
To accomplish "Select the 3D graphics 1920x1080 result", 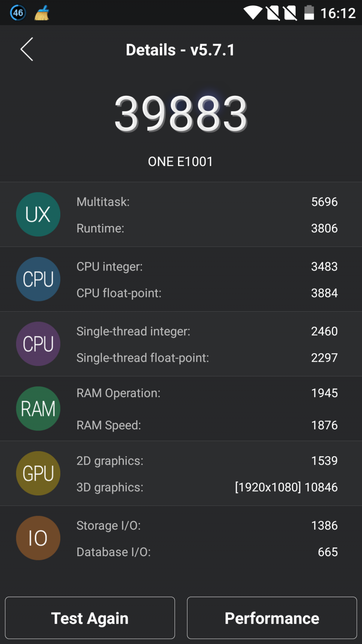I will point(286,487).
